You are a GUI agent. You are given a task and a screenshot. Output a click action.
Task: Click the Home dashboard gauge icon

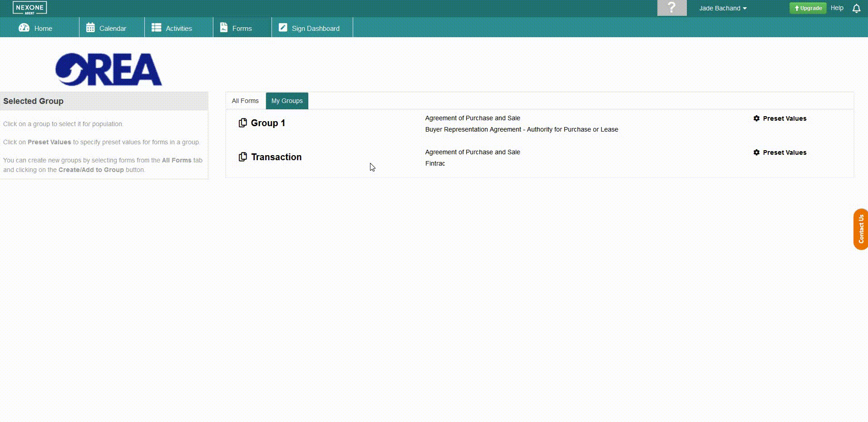[x=24, y=28]
